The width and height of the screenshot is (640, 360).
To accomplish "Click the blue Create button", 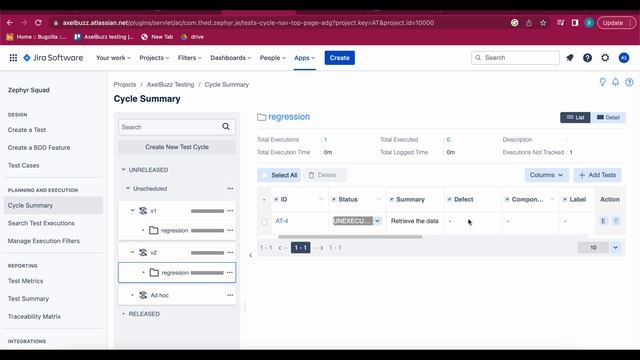I will (x=340, y=58).
